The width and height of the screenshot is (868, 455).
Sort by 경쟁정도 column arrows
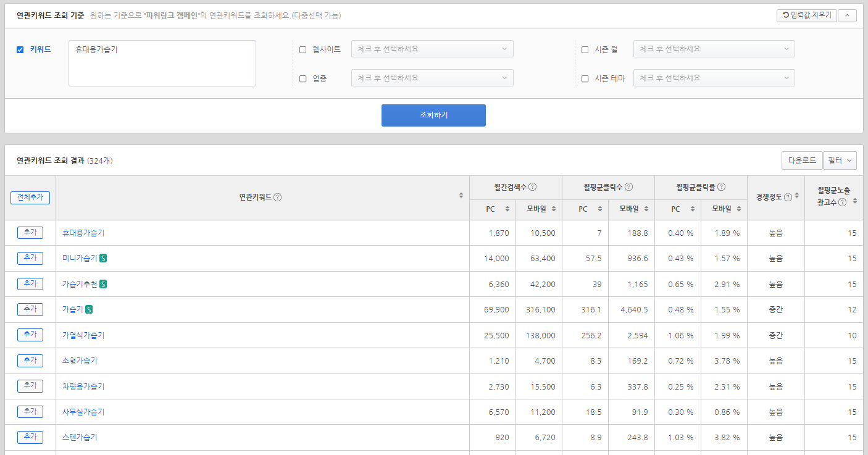coord(797,195)
